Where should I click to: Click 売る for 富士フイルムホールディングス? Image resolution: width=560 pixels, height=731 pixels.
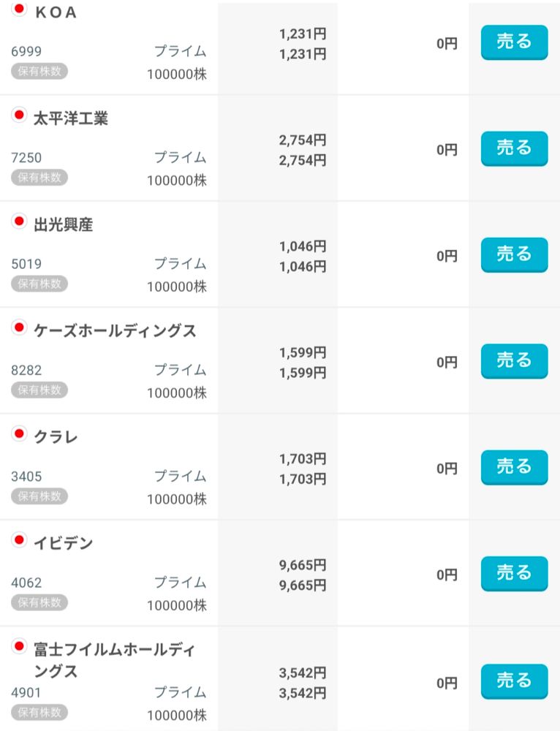[x=514, y=681]
